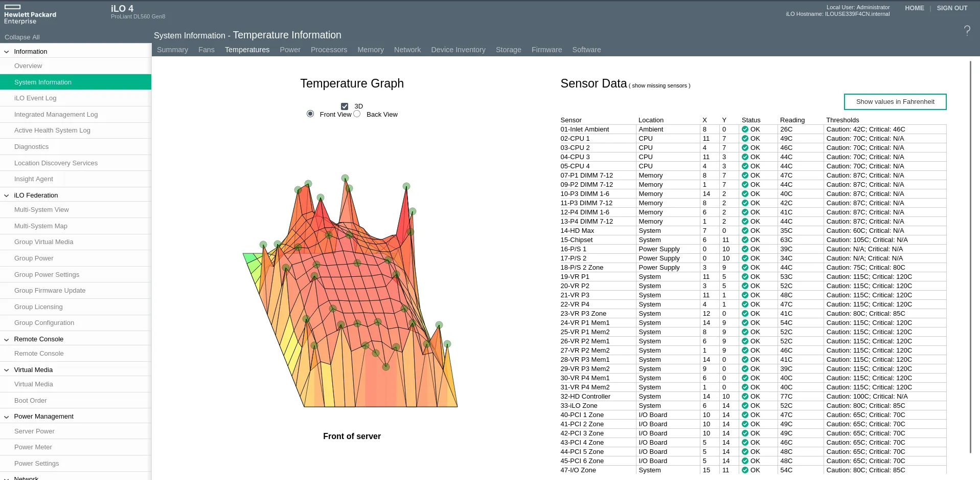Image resolution: width=980 pixels, height=480 pixels.
Task: Collapse the Power Management section
Action: click(7, 417)
